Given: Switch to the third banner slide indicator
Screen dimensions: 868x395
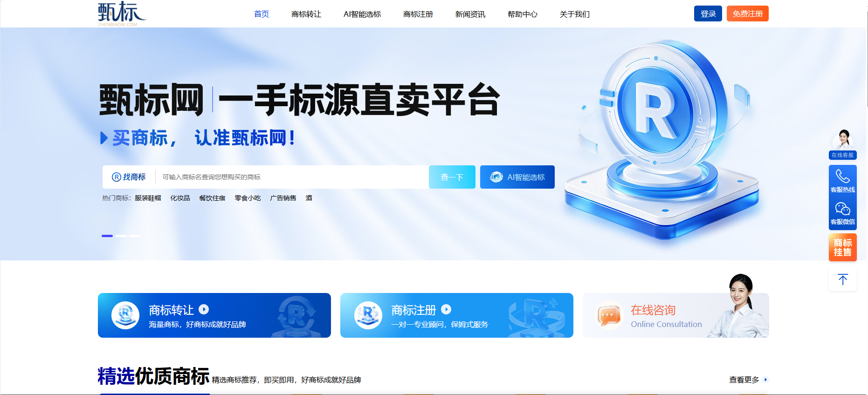Looking at the screenshot, I should pos(135,236).
